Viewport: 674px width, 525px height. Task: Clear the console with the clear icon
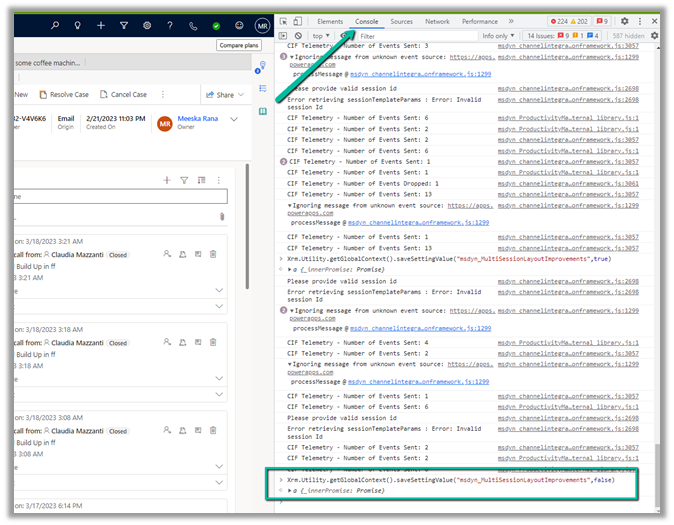(298, 36)
